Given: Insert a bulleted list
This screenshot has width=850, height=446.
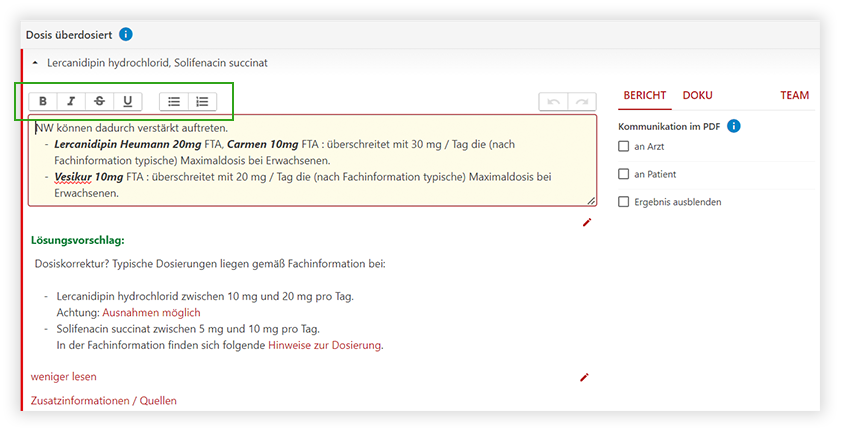Looking at the screenshot, I should (x=174, y=101).
